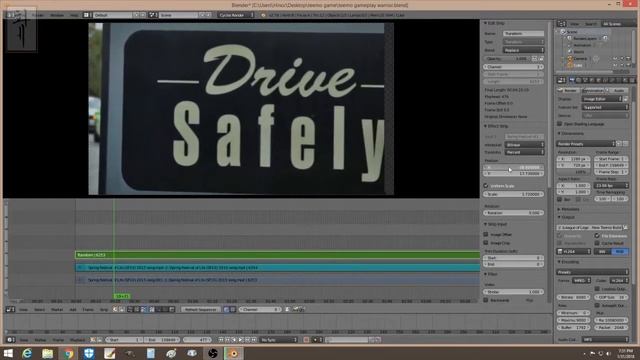Open the sequencer Strip menu
The image size is (640, 360).
click(104, 309)
